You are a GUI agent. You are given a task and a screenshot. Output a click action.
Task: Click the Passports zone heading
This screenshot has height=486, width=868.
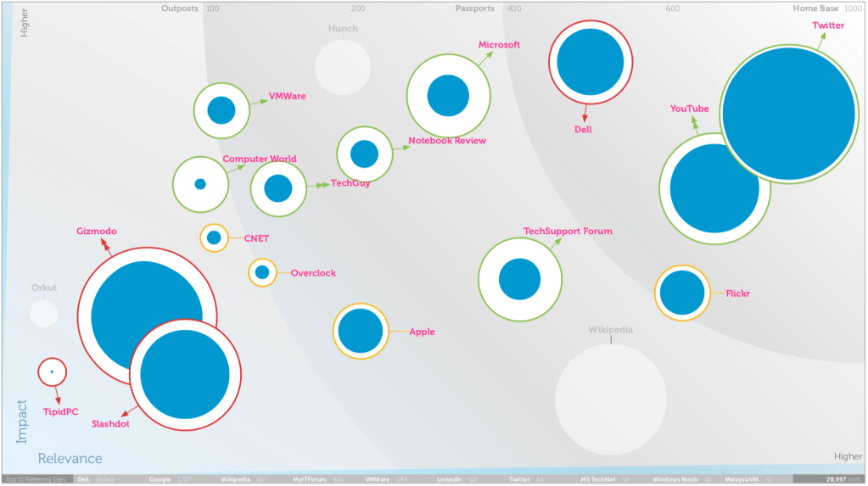click(474, 8)
